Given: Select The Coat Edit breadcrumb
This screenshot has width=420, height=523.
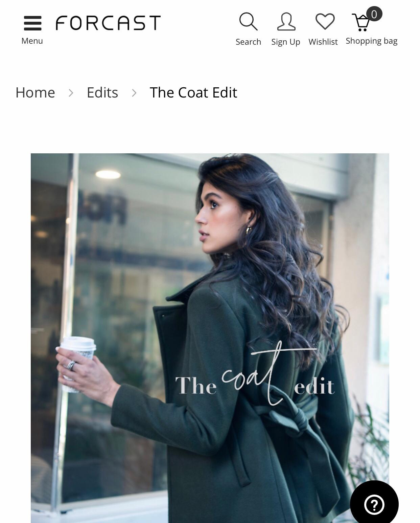Looking at the screenshot, I should tap(193, 92).
